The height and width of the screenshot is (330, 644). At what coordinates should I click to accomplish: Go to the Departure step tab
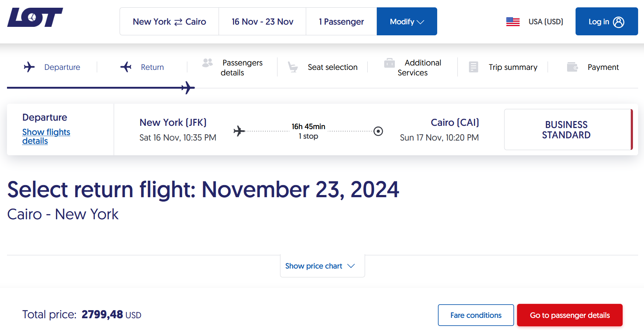(52, 67)
